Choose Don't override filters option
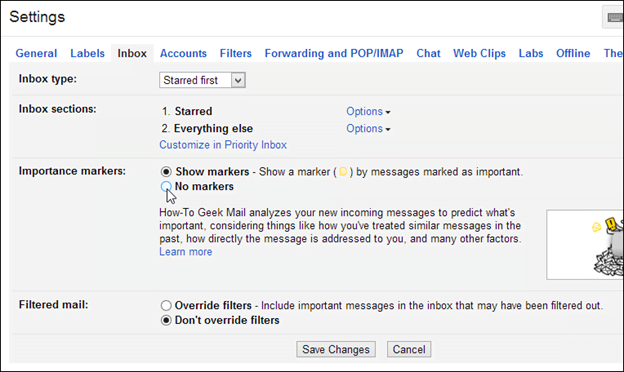Image resolution: width=624 pixels, height=372 pixels. pyautogui.click(x=166, y=320)
